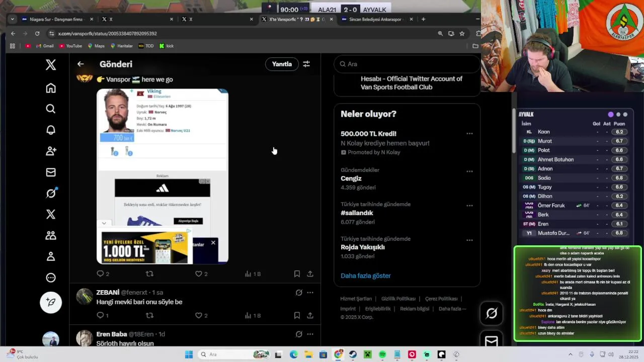Open the #sallandık trending topic
The height and width of the screenshot is (362, 644).
click(x=357, y=213)
